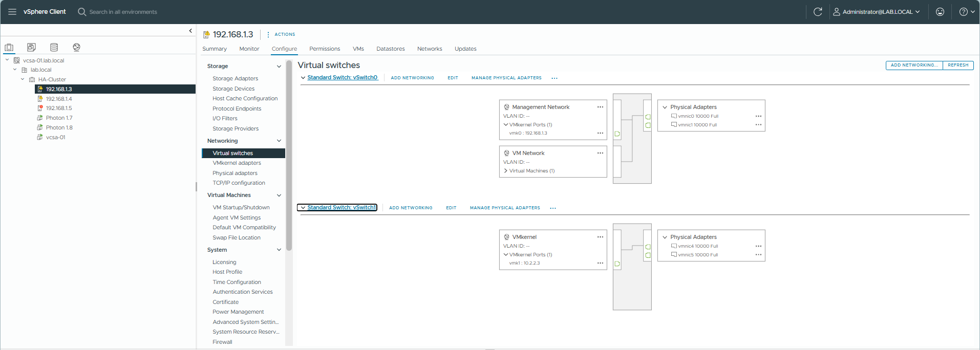Viewport: 980px width, 350px height.
Task: Open Management Network port group ellipsis menu
Action: coord(600,107)
